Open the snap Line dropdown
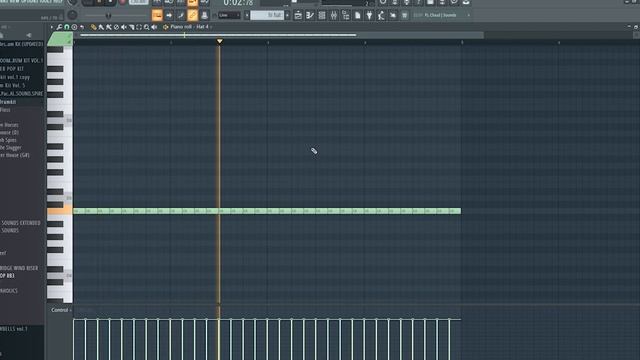 click(229, 15)
